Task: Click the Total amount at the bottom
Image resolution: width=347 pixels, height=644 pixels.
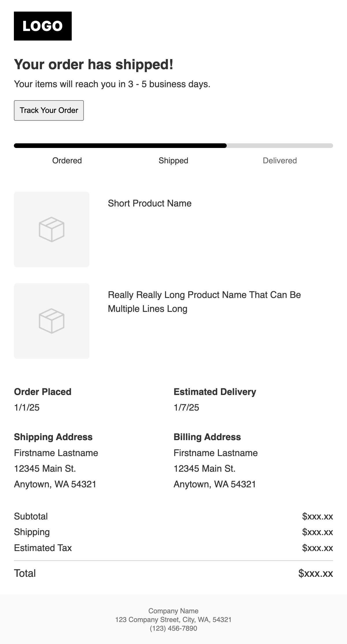Action: pyautogui.click(x=315, y=573)
